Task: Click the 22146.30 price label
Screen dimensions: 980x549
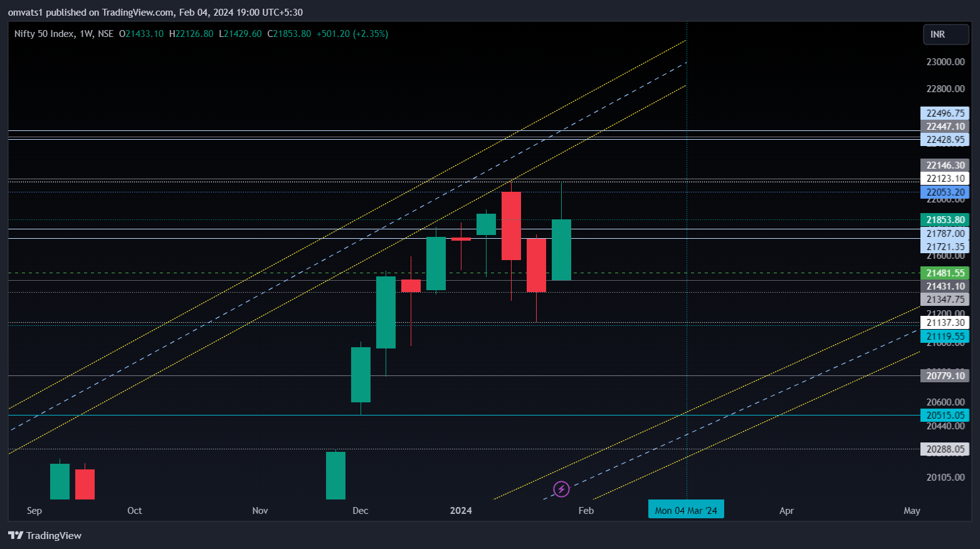Action: point(945,165)
